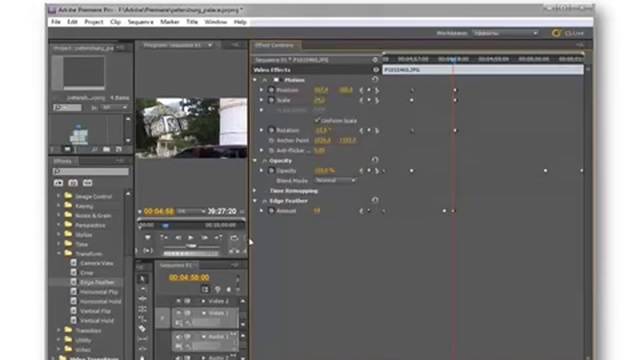The width and height of the screenshot is (640, 360).
Task: Toggle Motion effect fx on/off
Action: tap(264, 80)
